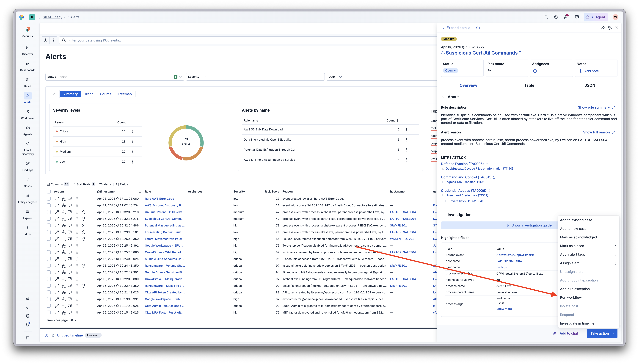Collapse the summary charts panel chevron

(53, 94)
